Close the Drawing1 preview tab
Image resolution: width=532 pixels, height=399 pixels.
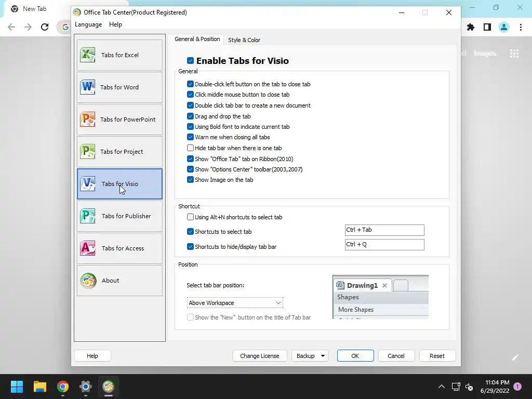(x=384, y=285)
